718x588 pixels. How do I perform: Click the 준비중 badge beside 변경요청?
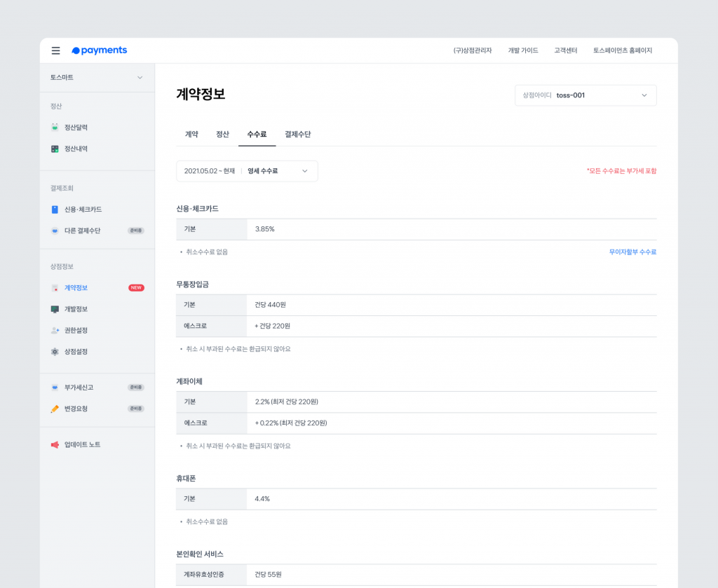point(136,409)
